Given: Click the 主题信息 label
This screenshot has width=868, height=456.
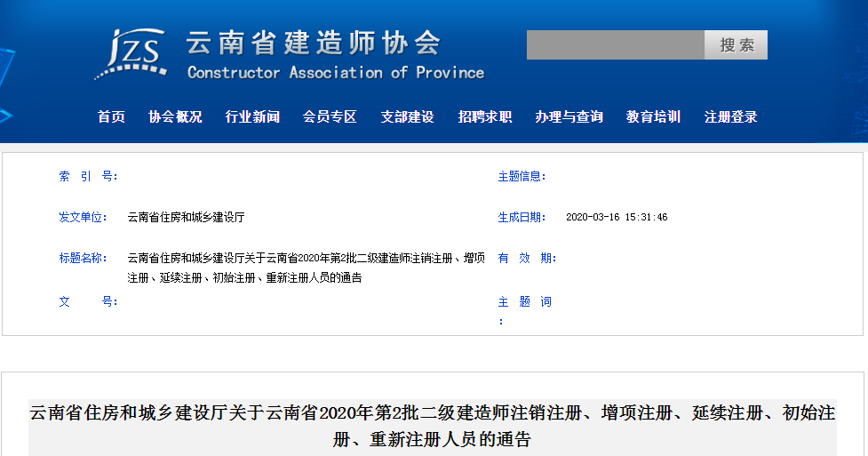Looking at the screenshot, I should click(x=522, y=176).
